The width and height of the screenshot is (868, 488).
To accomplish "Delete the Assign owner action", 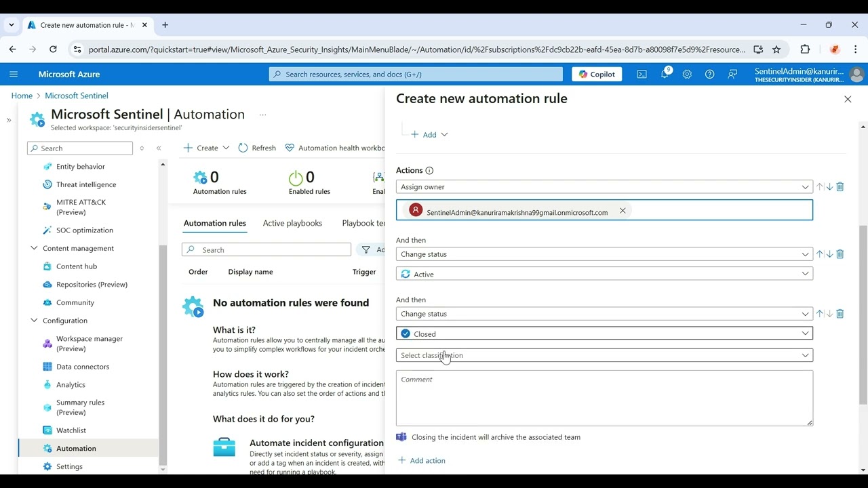I will 840,186.
